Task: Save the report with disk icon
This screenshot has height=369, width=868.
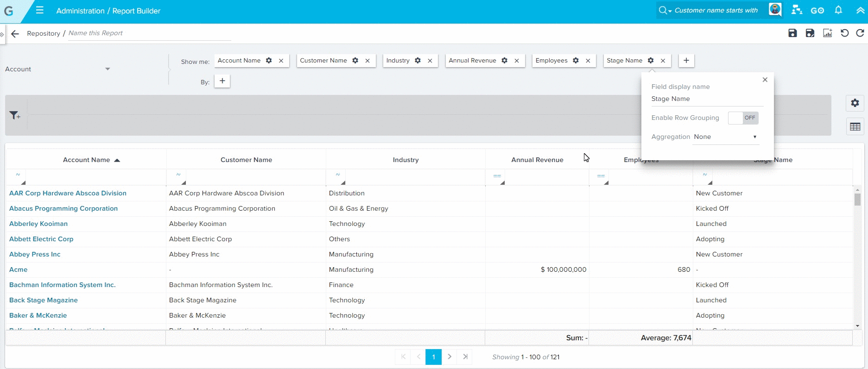Action: point(792,33)
